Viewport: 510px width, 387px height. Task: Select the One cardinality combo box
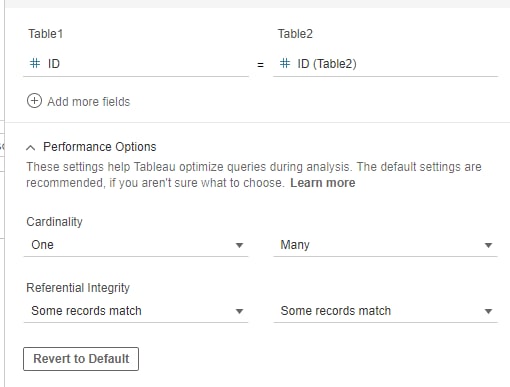point(136,245)
